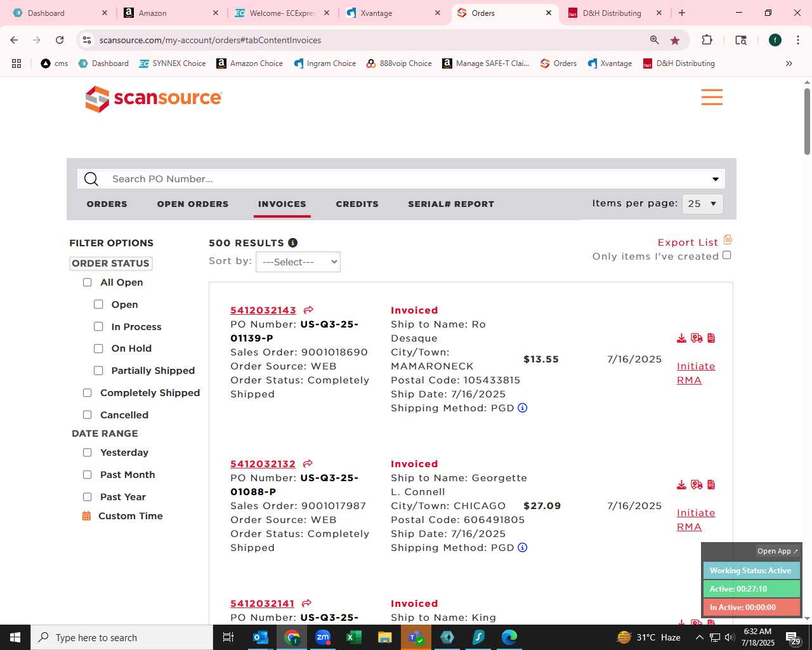Open document icon for invoice 5412032132
This screenshot has height=650, width=812.
pos(711,485)
